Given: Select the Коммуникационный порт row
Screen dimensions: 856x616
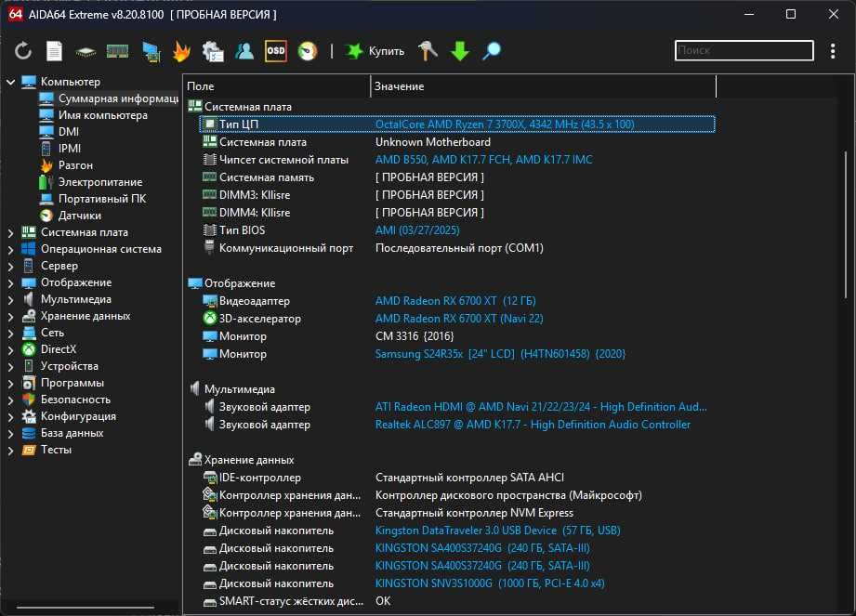Looking at the screenshot, I should click(457, 248).
